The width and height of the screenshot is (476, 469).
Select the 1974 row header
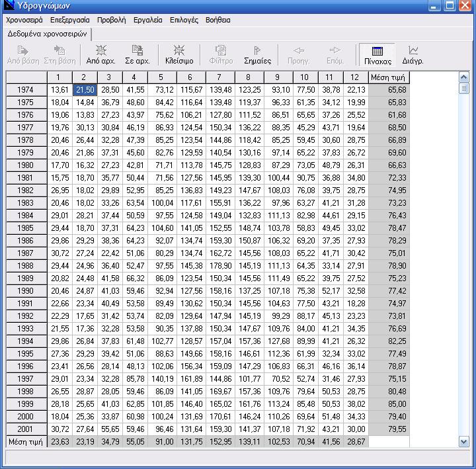pyautogui.click(x=26, y=90)
